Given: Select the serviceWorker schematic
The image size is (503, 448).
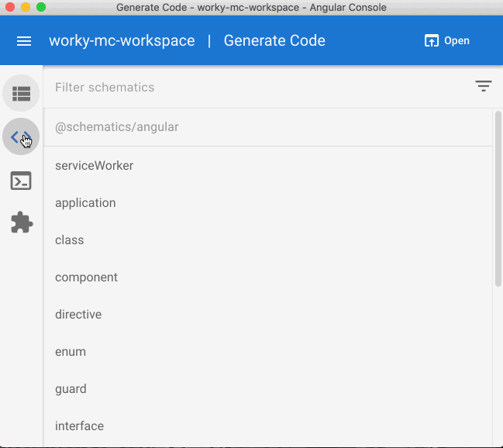Looking at the screenshot, I should point(268,166).
